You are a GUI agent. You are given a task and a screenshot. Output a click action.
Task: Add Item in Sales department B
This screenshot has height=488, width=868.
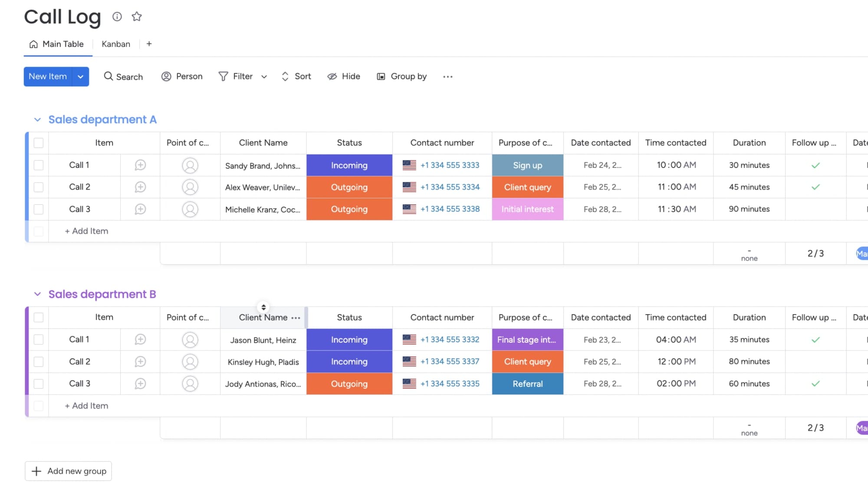click(86, 406)
